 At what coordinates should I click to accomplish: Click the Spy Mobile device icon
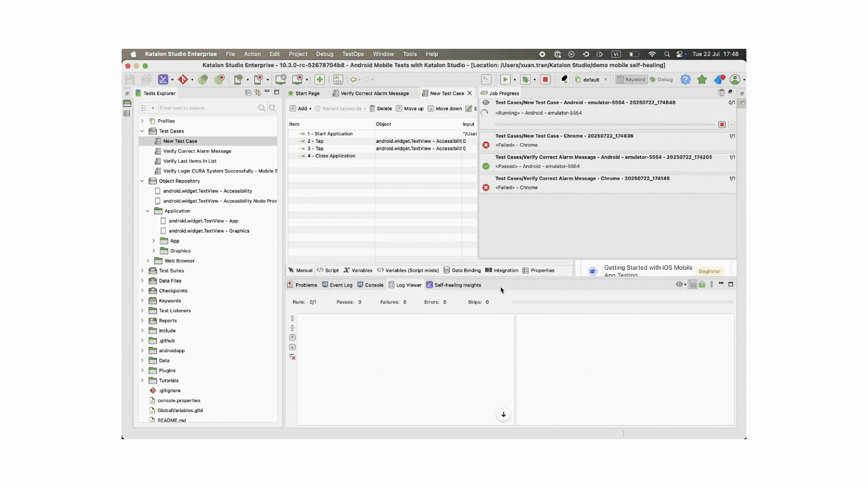(238, 80)
